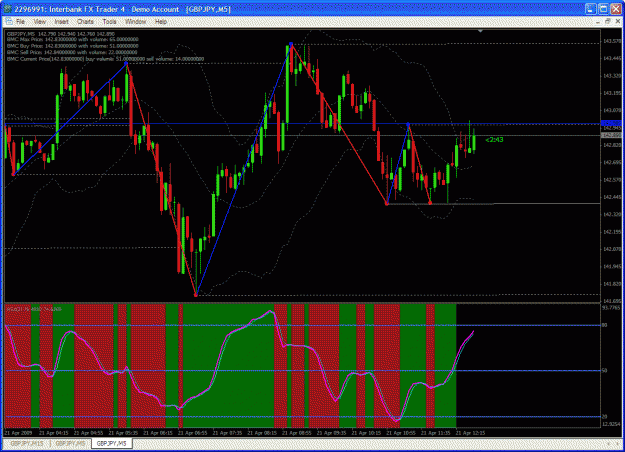Click the 21 Apr 12:15 time axis label
This screenshot has width=625, height=452.
click(470, 432)
